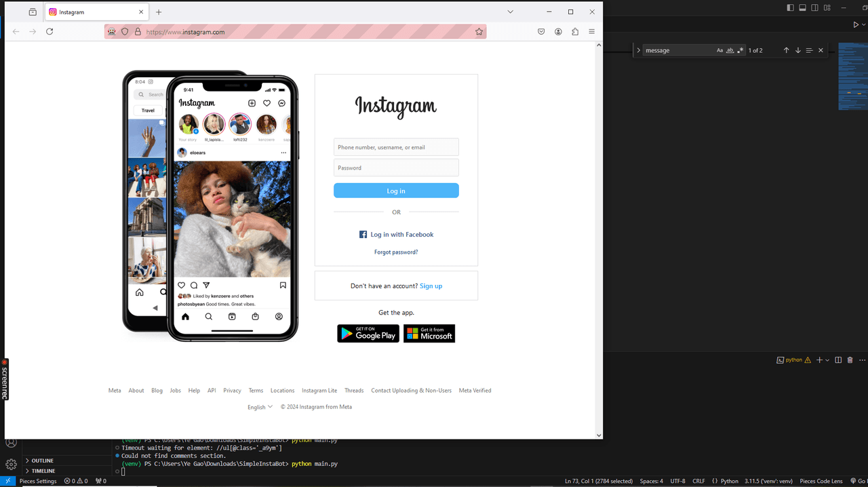Open the Instagram Lite footer link
The height and width of the screenshot is (487, 868).
pos(319,391)
